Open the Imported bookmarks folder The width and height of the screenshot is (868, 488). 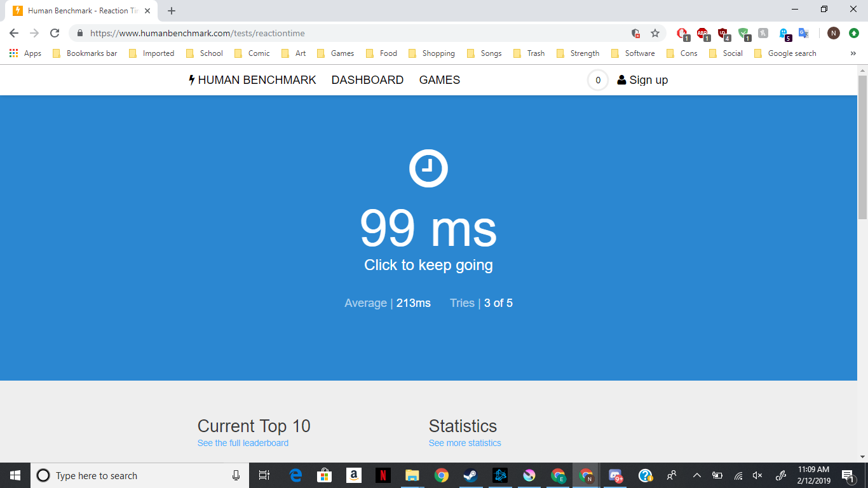click(152, 53)
